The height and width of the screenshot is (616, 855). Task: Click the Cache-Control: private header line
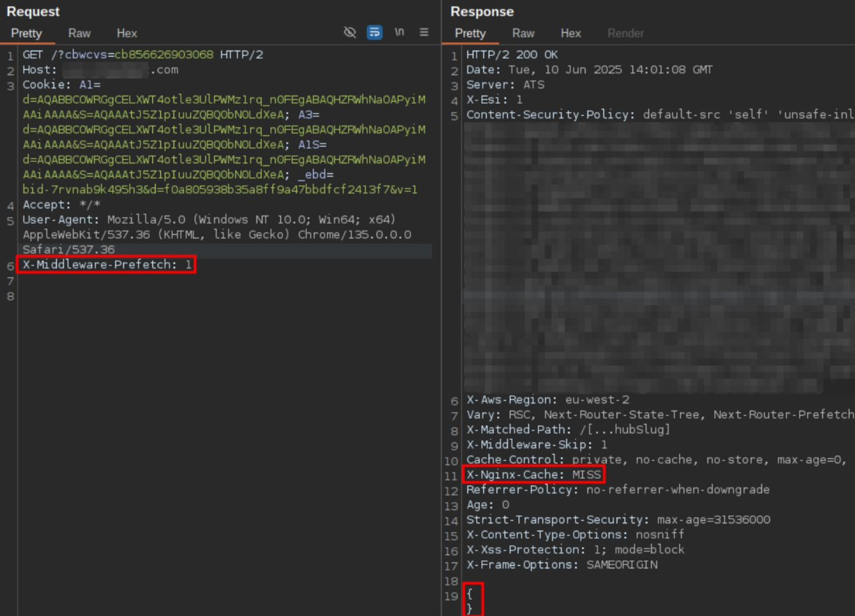656,460
